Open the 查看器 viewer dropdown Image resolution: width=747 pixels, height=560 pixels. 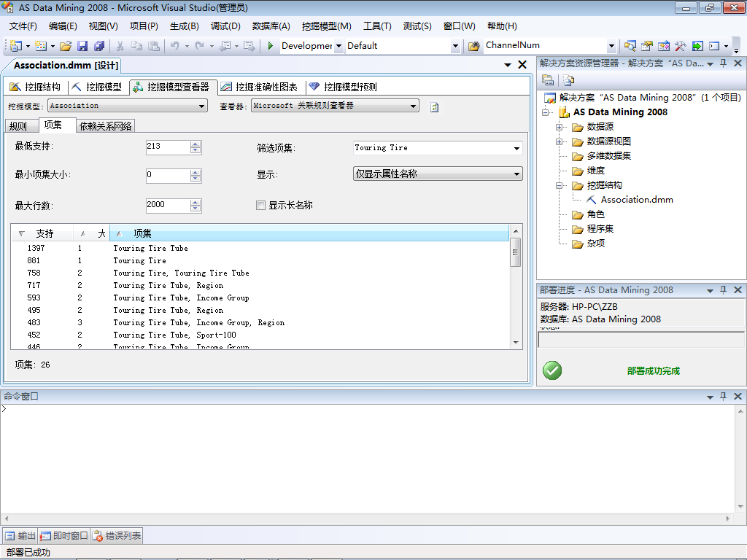point(413,106)
